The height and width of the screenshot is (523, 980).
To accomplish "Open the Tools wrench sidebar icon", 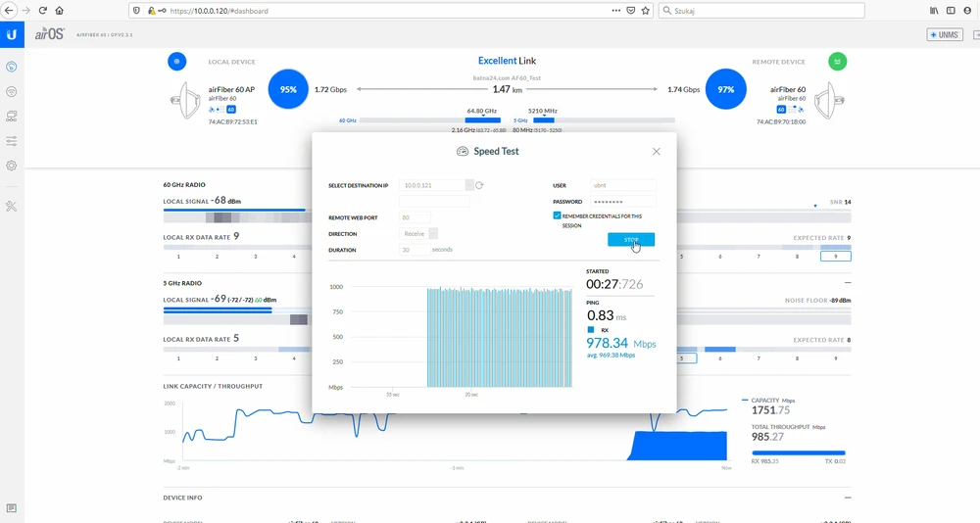I will pos(11,207).
